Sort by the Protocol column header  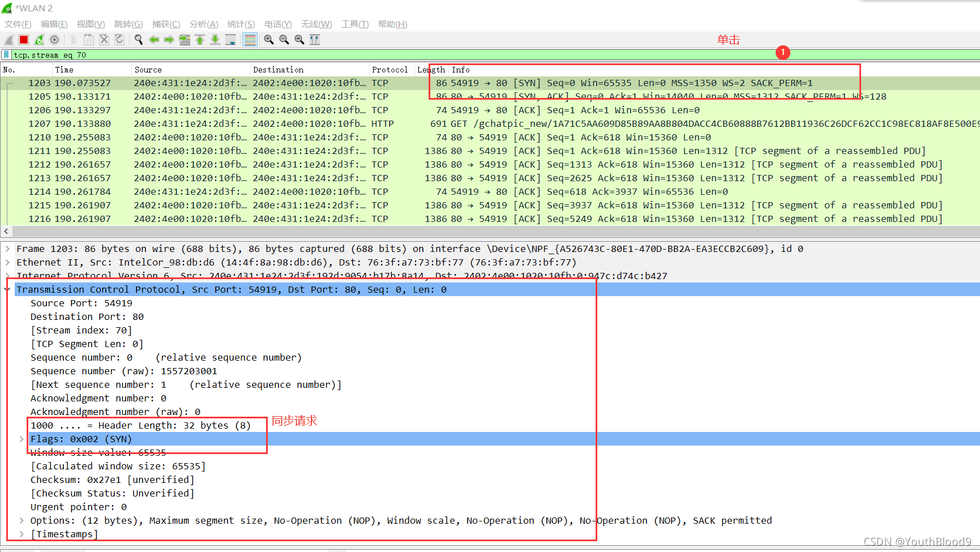click(392, 70)
